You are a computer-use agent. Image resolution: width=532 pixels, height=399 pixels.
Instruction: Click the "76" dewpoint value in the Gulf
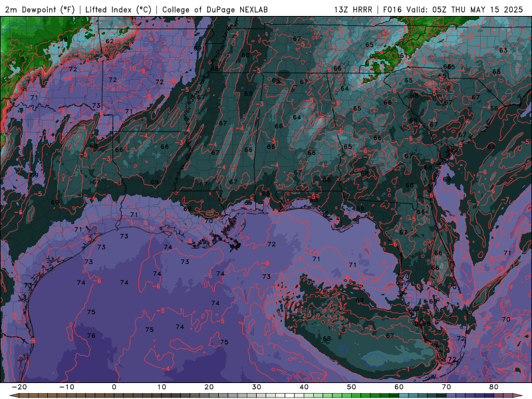(91, 336)
